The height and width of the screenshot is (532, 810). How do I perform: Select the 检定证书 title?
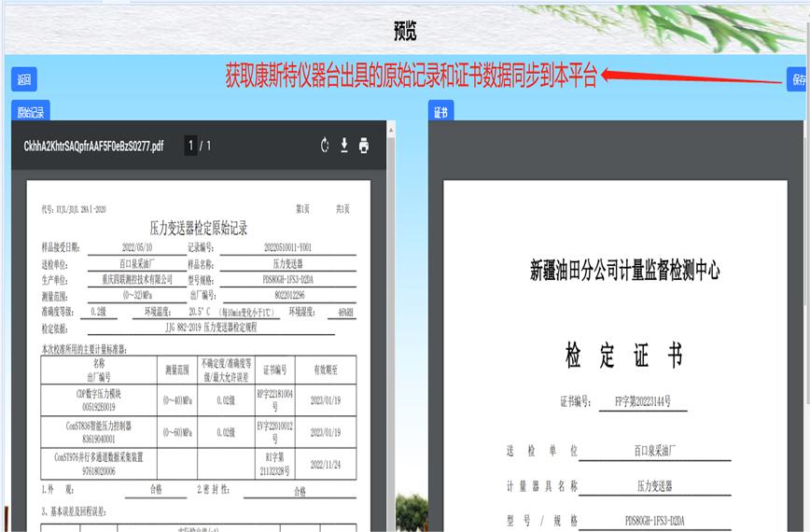point(624,356)
